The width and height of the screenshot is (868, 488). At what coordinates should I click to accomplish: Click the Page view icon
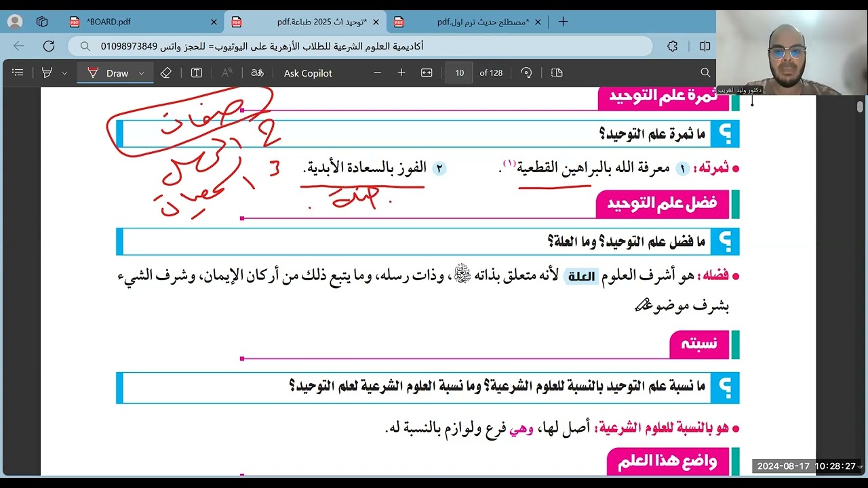557,73
